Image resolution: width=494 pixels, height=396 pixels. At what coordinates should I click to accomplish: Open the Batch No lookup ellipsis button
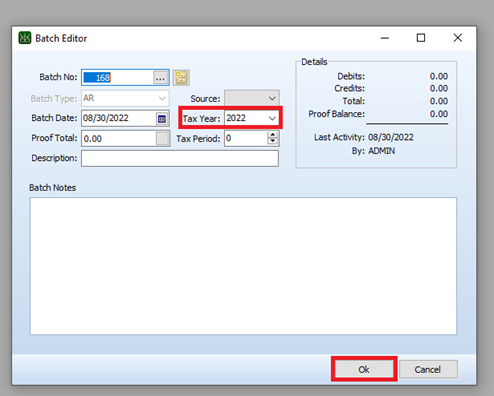point(160,78)
